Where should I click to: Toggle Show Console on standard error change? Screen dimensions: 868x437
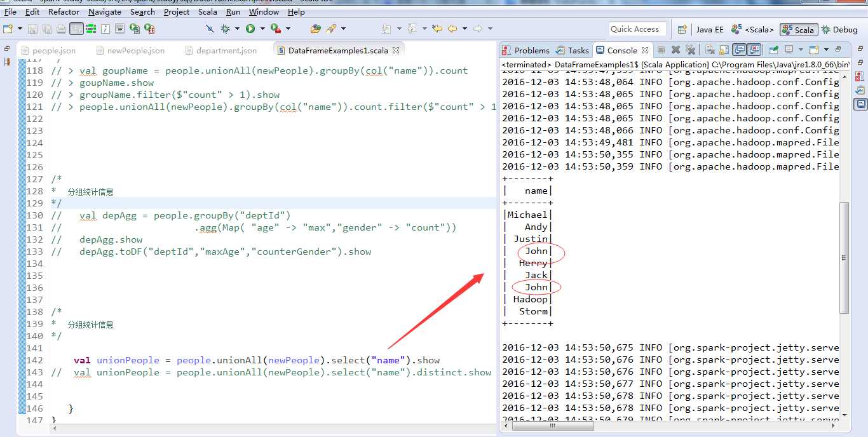[x=754, y=50]
